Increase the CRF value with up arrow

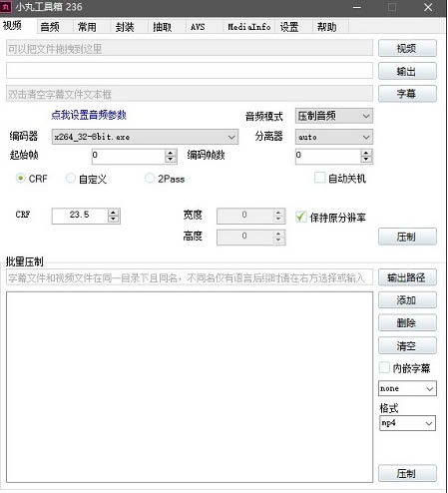(x=113, y=213)
